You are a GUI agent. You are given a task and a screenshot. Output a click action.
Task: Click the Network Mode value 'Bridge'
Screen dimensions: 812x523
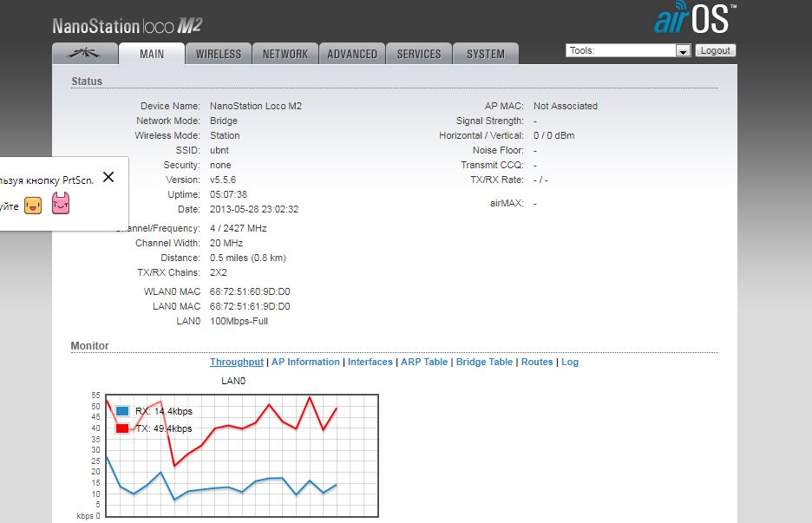click(x=224, y=121)
